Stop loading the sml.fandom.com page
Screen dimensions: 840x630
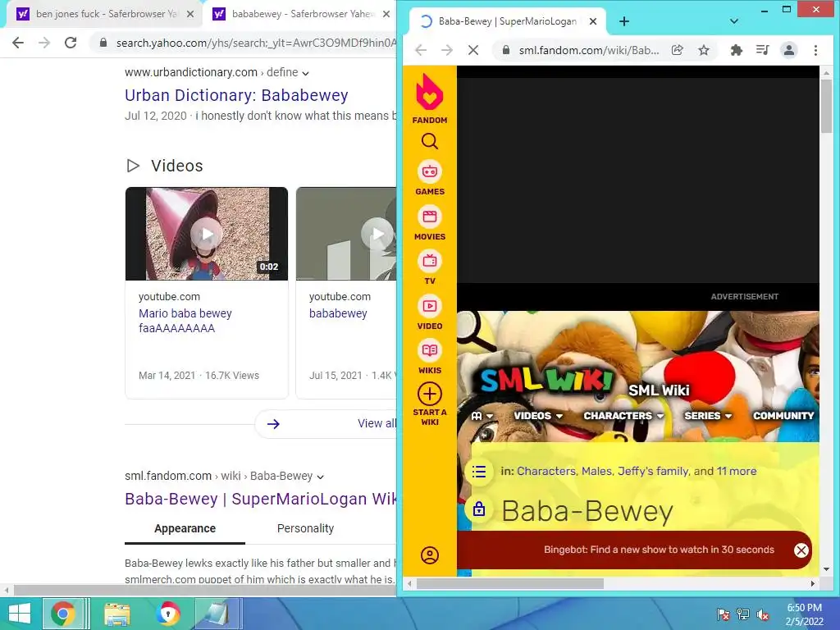473,50
